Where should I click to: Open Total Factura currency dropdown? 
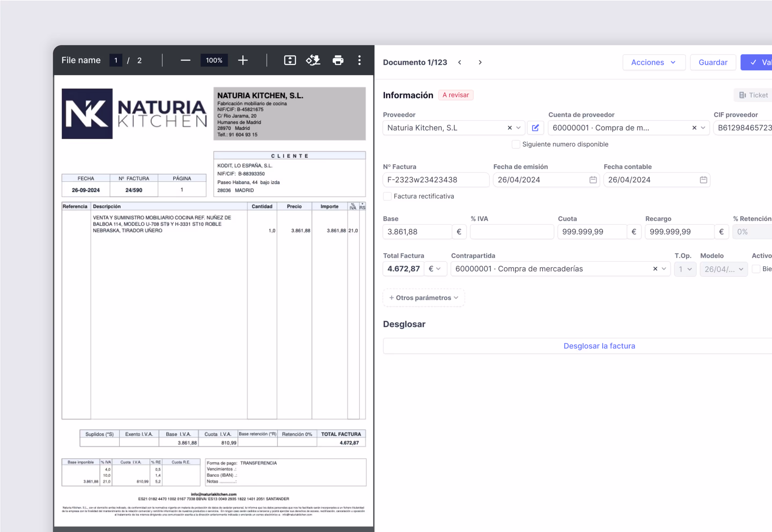(435, 269)
